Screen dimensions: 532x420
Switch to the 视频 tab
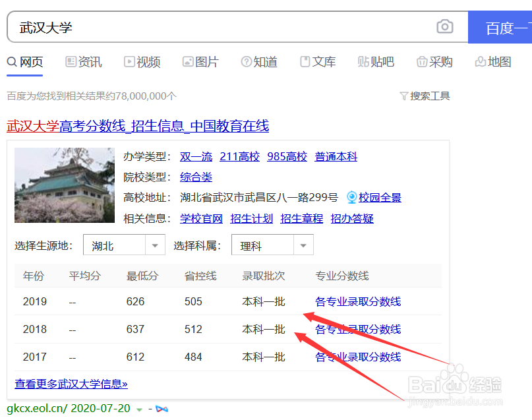tap(142, 62)
